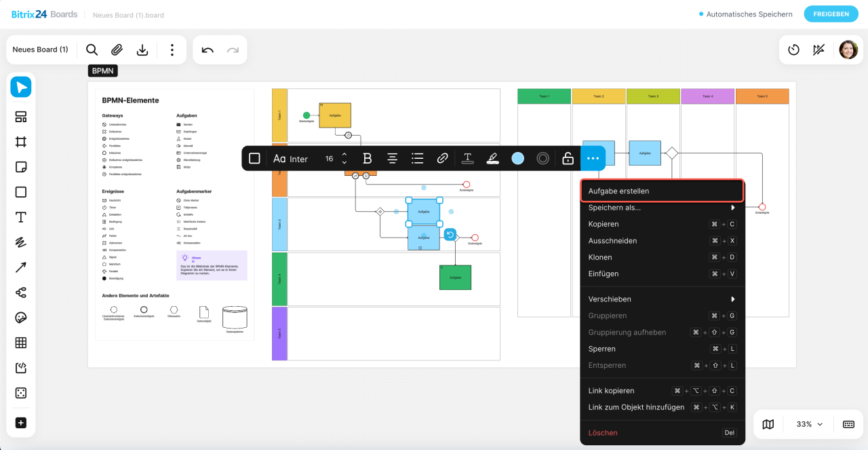
Task: Click the yellow Aufgabe task box
Action: [335, 115]
